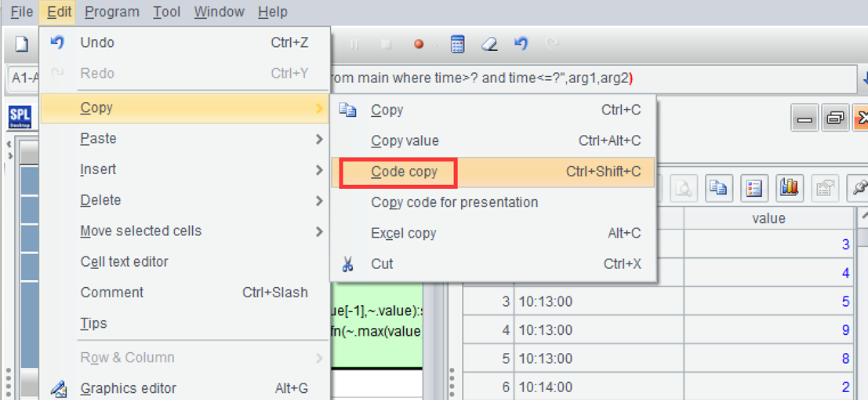Click the pin icon in result toolbar
Viewport: 868px width, 400px height.
coord(859,187)
